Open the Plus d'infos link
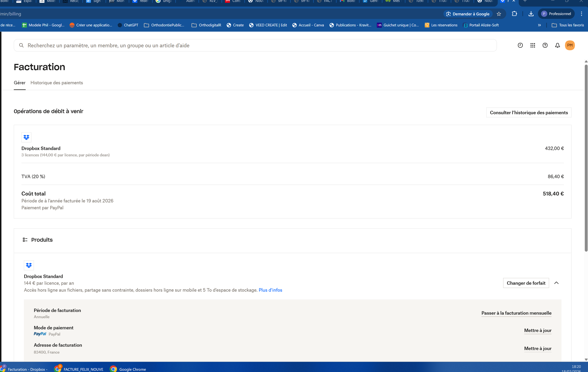 tap(270, 290)
